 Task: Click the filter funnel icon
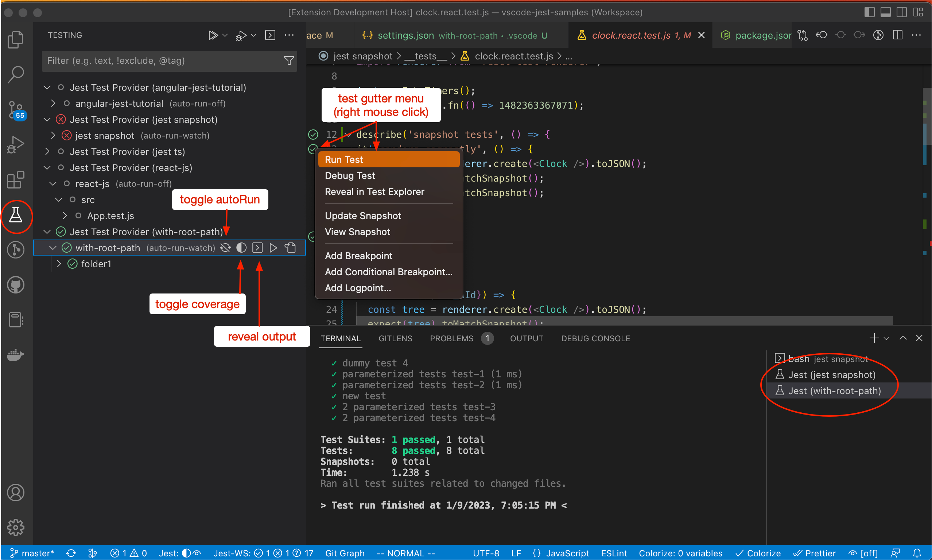tap(289, 61)
